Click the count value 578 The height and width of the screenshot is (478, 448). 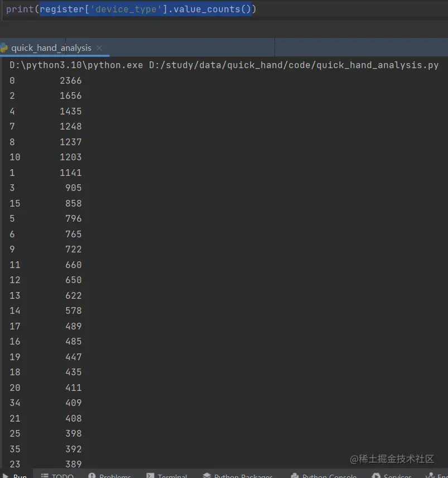click(74, 310)
